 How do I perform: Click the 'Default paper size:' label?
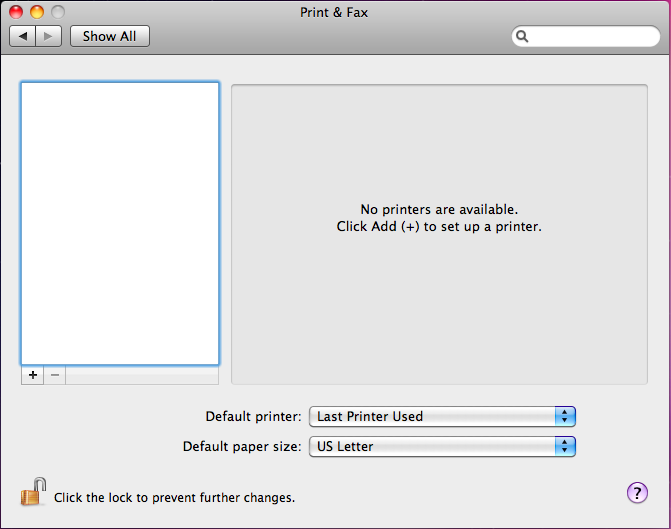[241, 447]
